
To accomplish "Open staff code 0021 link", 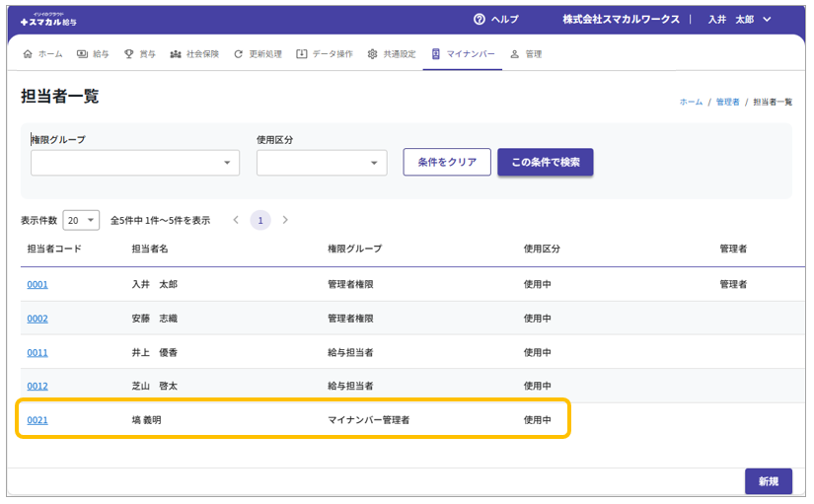I will [37, 420].
